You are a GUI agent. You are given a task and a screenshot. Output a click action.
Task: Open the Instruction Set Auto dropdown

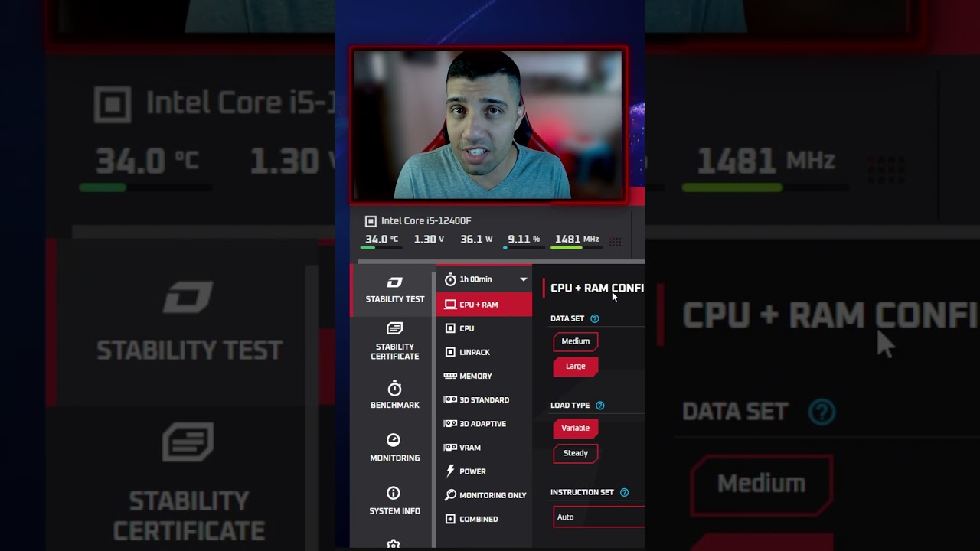[x=599, y=517]
